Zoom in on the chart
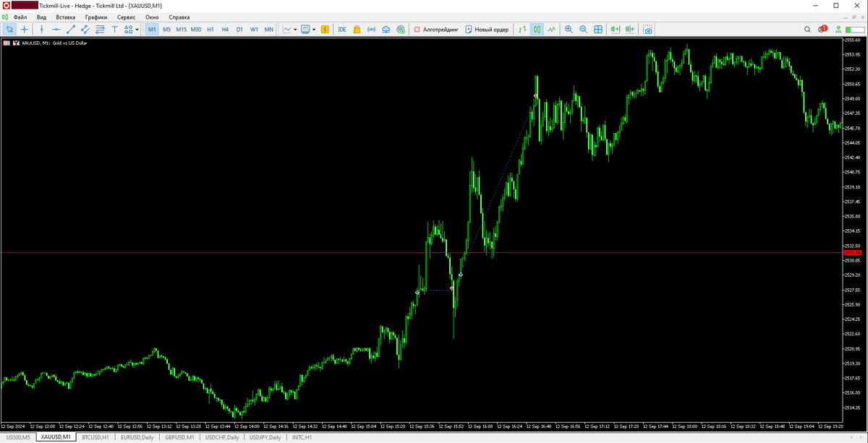 [x=571, y=29]
